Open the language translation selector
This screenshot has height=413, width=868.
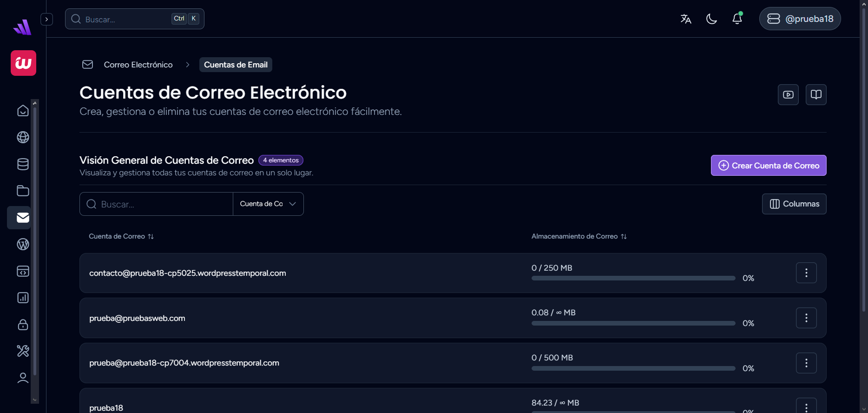(686, 19)
